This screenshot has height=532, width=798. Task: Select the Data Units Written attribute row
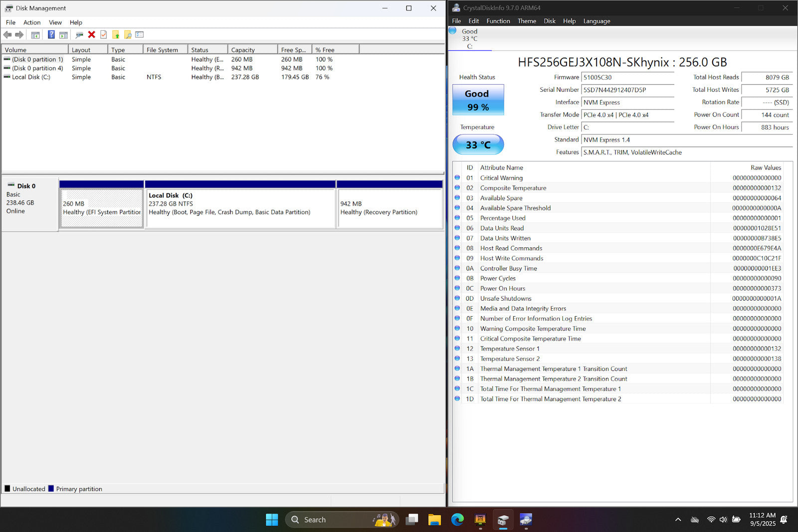point(618,238)
